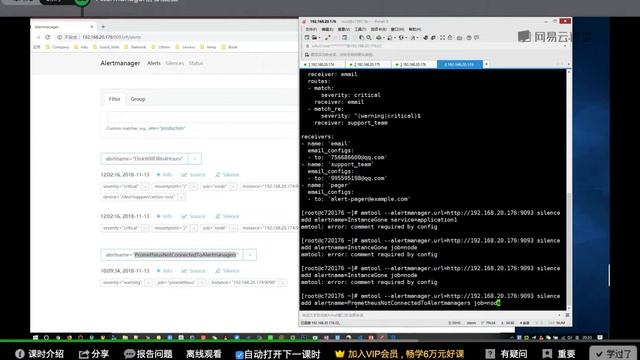Select the active blue Xshell session tab
Image resolution: width=640 pixels, height=360 pixels.
pos(460,64)
